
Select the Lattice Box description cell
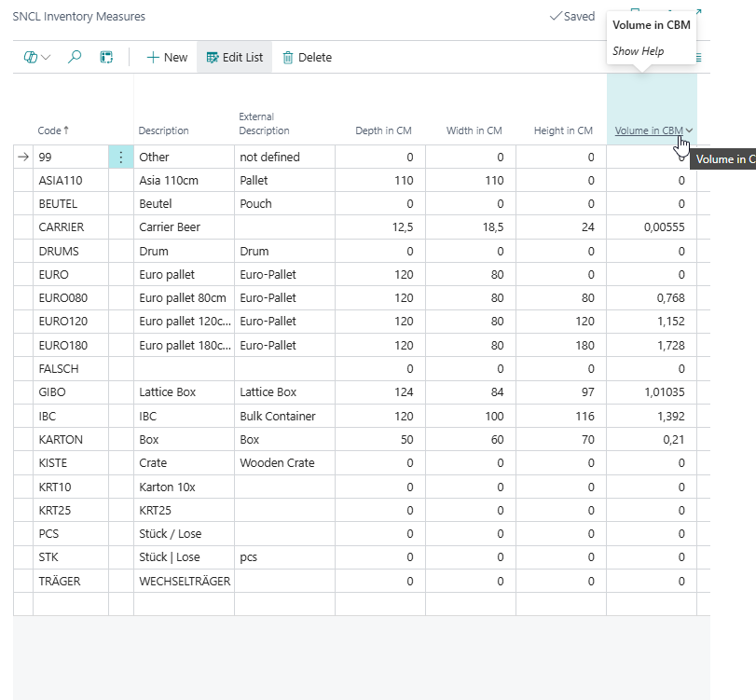click(167, 392)
